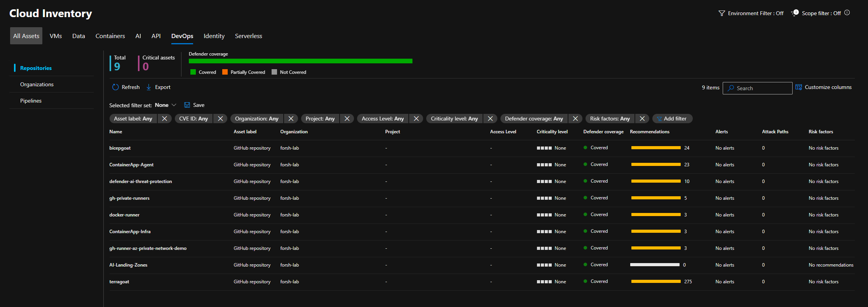Open the Criticality level filter dropdown
The width and height of the screenshot is (868, 307).
[x=454, y=119]
